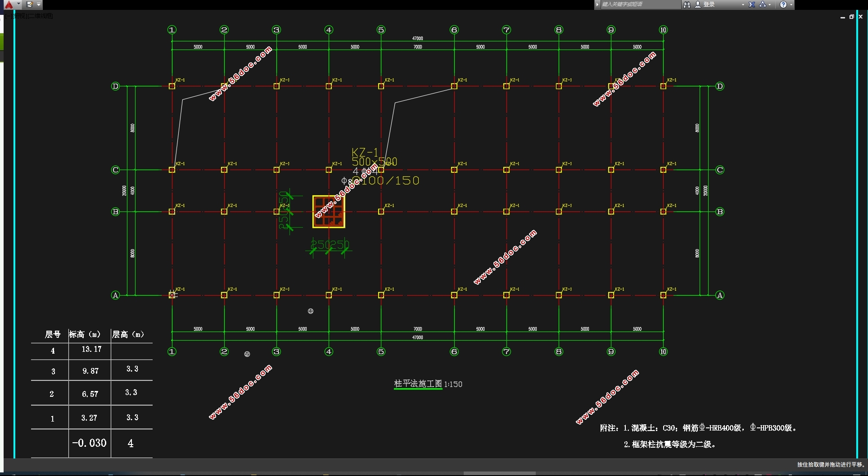Open the Autodesk Exchange Apps X icon
The height and width of the screenshot is (476, 868).
pos(752,4)
